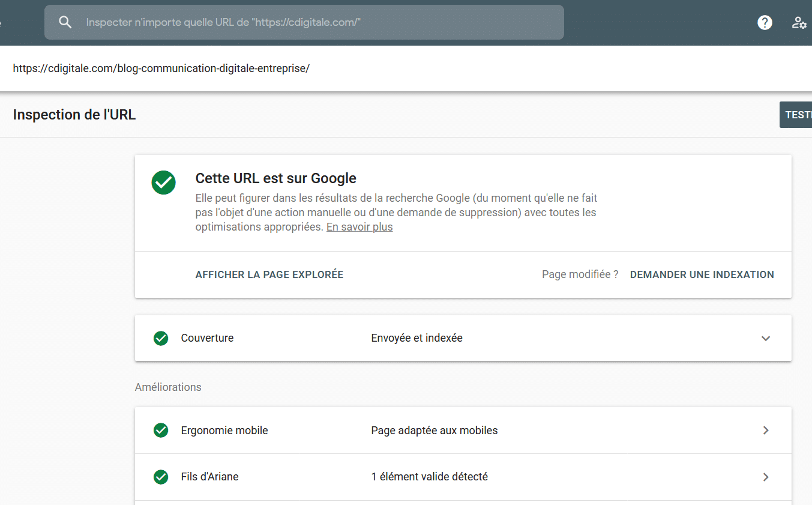812x505 pixels.
Task: Open the help question mark icon
Action: click(765, 22)
